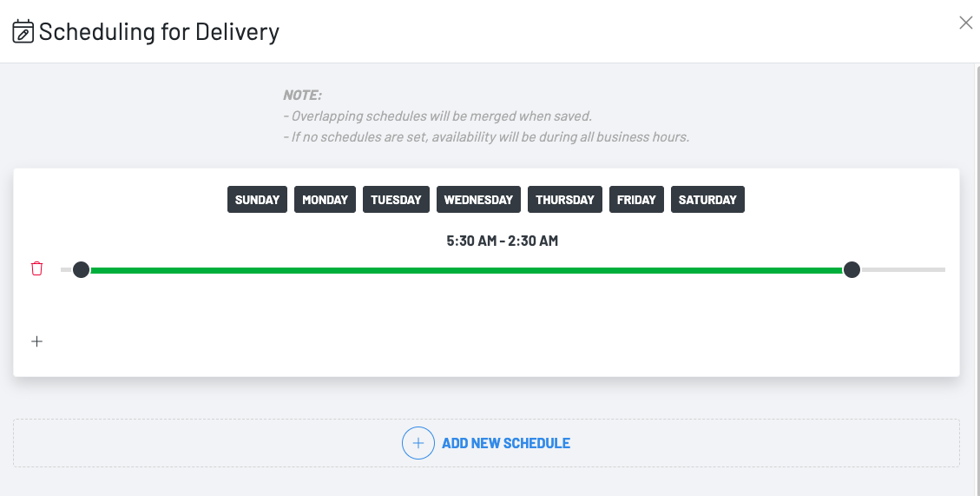
Task: Toggle Sunday in the schedule
Action: 257,200
